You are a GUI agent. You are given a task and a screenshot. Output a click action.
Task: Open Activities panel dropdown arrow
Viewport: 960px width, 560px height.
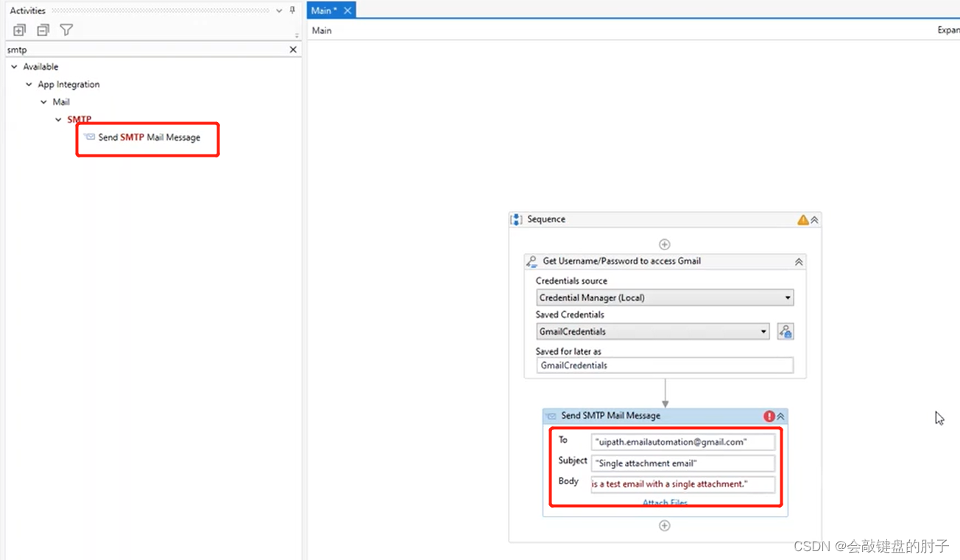(x=279, y=11)
